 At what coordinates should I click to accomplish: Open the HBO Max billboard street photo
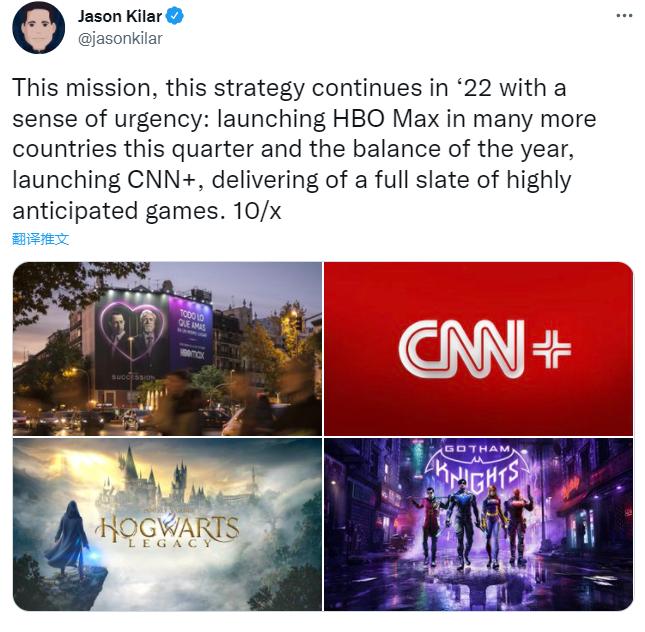pyautogui.click(x=167, y=349)
